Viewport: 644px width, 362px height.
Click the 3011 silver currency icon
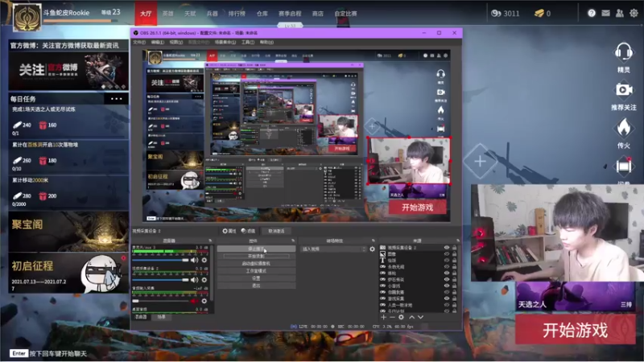coord(496,14)
